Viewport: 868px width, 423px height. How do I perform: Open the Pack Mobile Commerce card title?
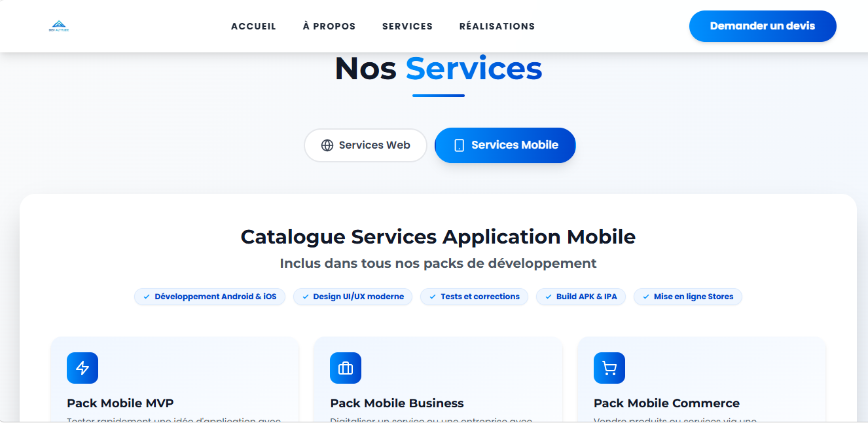pos(666,403)
